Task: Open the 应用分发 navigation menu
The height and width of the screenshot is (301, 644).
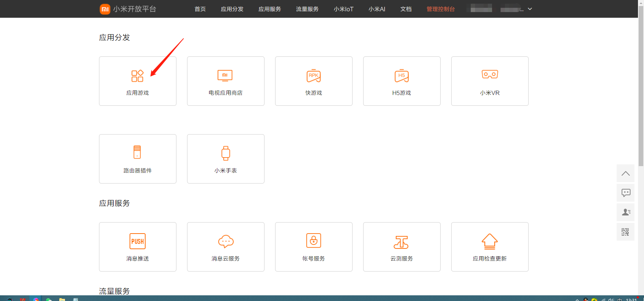Action: 232,9
